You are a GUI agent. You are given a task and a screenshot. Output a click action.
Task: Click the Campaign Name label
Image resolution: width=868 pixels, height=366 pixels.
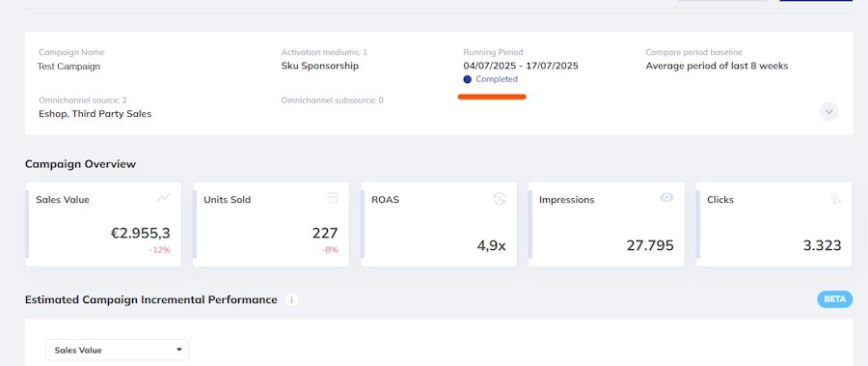click(x=71, y=52)
